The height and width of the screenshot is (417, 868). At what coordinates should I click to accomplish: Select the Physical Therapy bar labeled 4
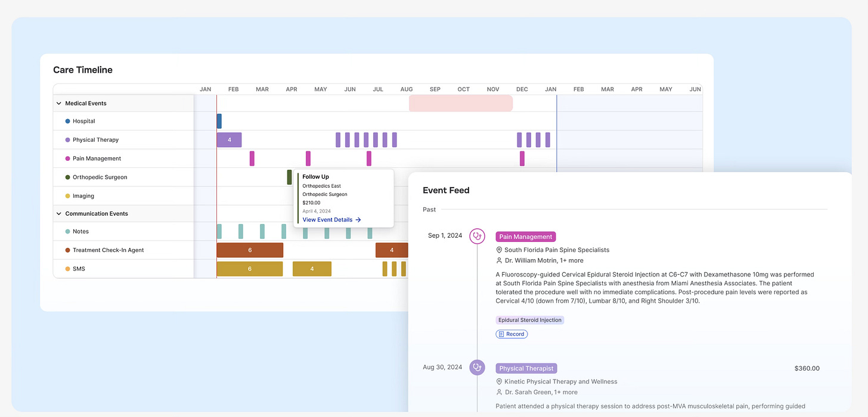pyautogui.click(x=229, y=139)
